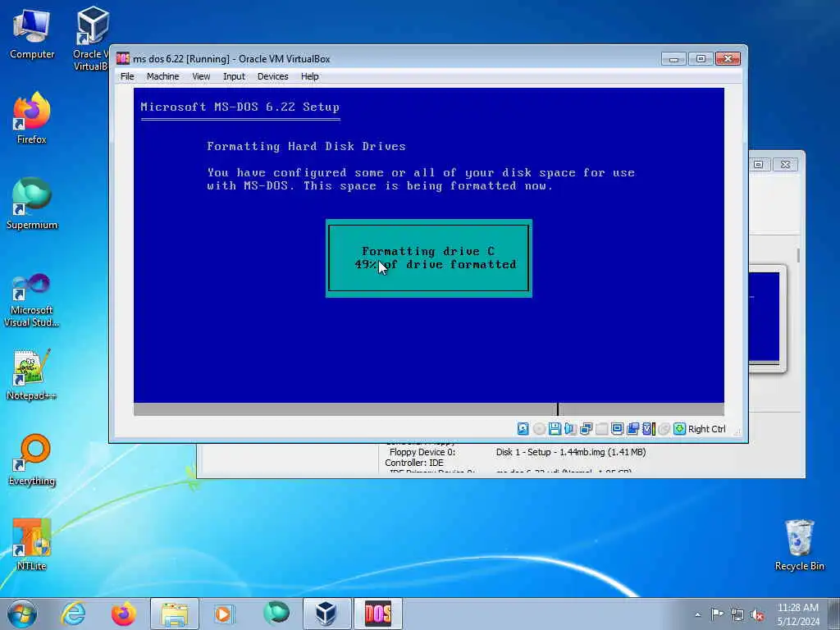Open Windows Explorer from the taskbar

click(x=175, y=614)
